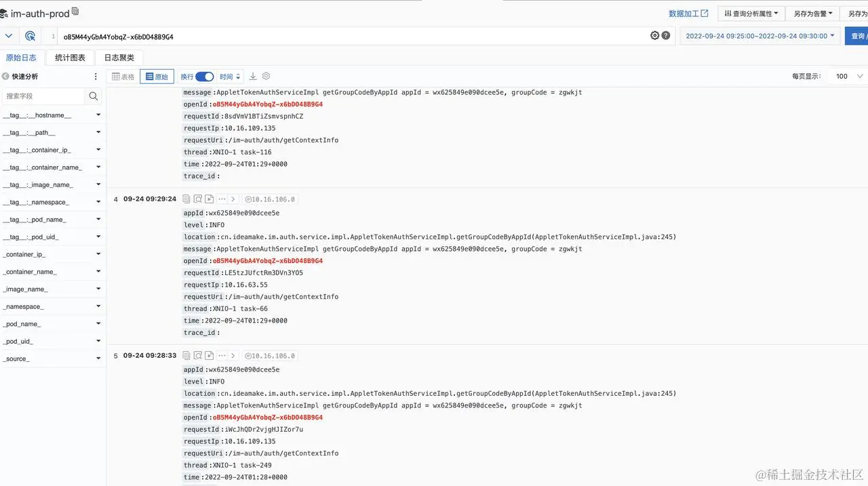Image resolution: width=868 pixels, height=486 pixels.
Task: Expand the __tag__:_container_ip_ field
Action: coord(98,150)
